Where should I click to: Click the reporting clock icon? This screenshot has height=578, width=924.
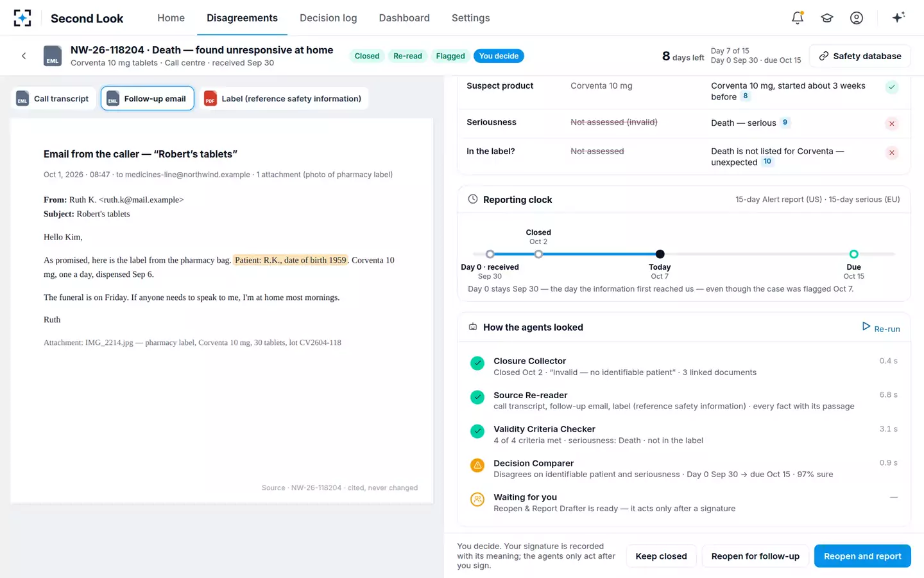[473, 199]
